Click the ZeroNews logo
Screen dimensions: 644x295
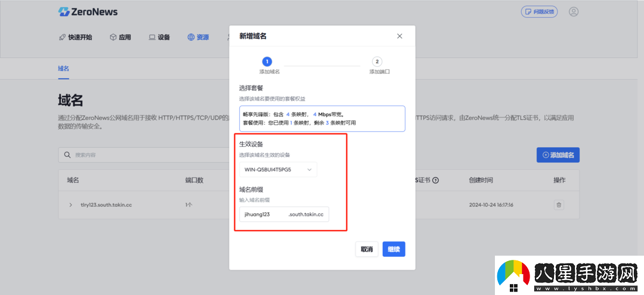(88, 12)
